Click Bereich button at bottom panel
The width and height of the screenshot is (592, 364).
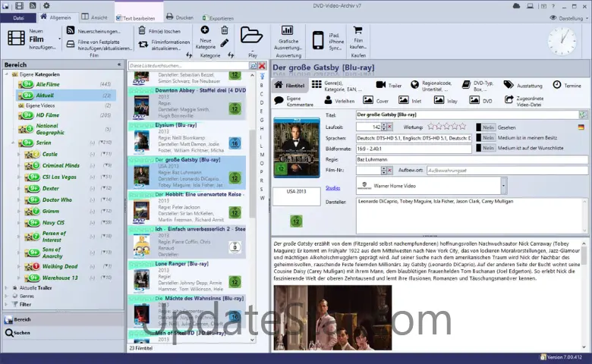62,319
